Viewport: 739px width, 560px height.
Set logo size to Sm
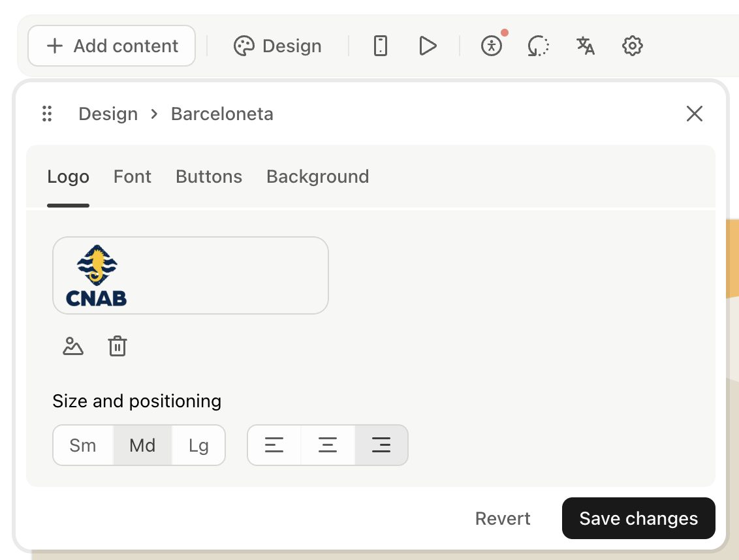click(x=83, y=445)
